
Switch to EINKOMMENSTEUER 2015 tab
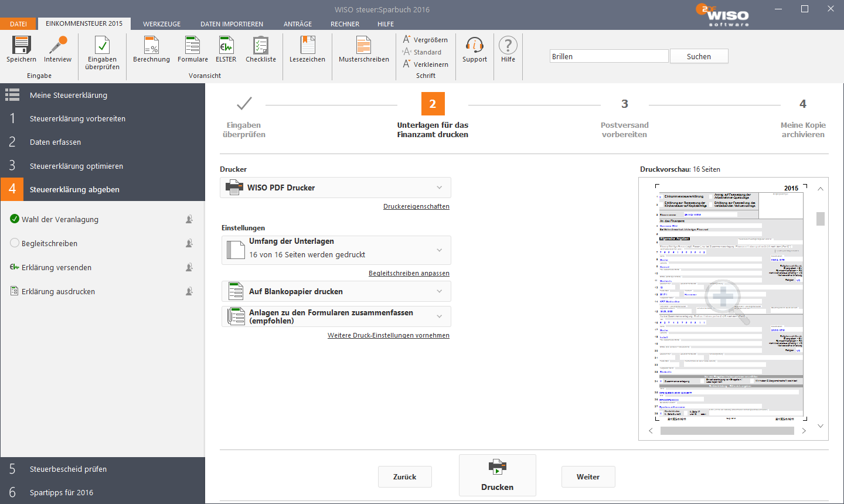click(84, 23)
